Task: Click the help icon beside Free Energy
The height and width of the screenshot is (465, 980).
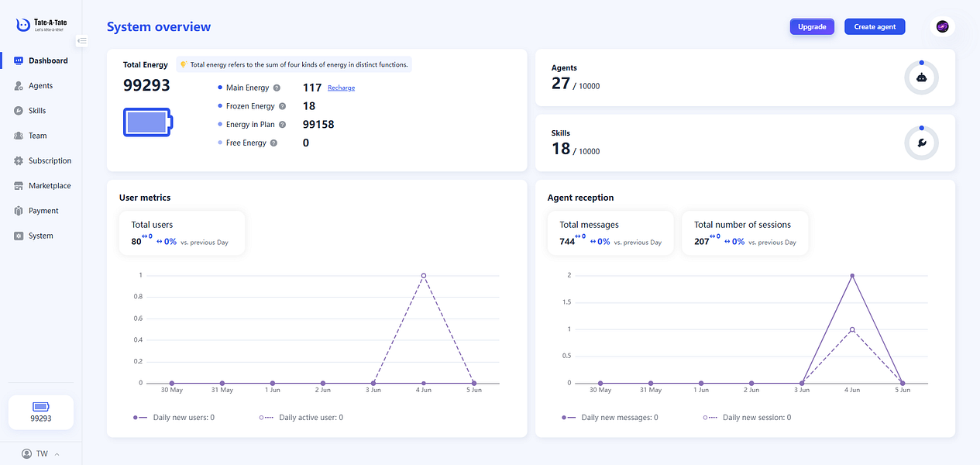Action: (273, 143)
